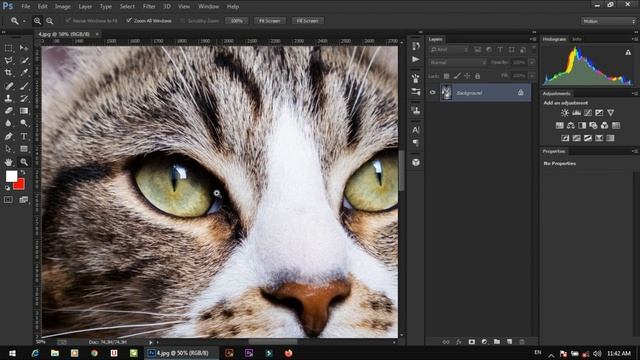Select the Rectangular Marquee tool

[8, 48]
